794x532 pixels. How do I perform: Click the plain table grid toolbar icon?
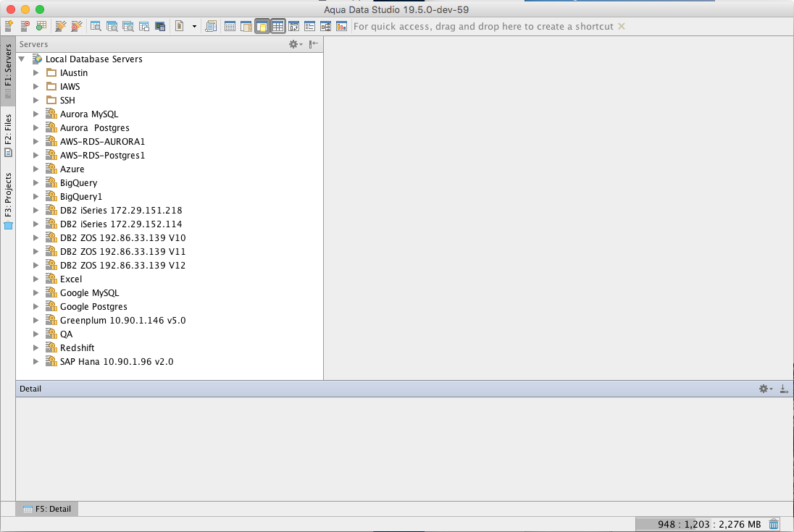point(230,26)
